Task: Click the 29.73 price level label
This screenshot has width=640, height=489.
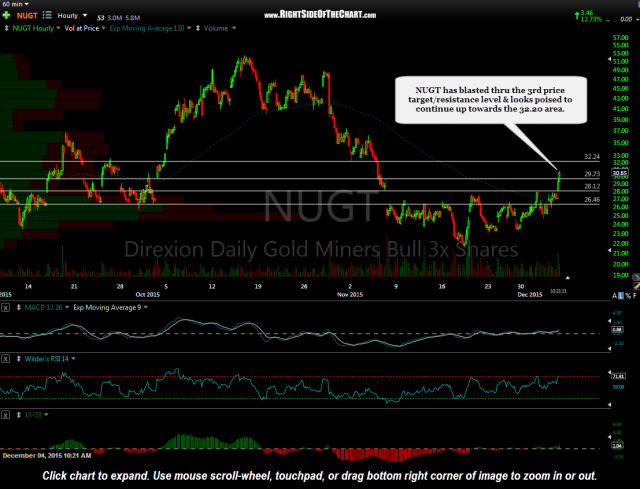Action: pos(592,174)
